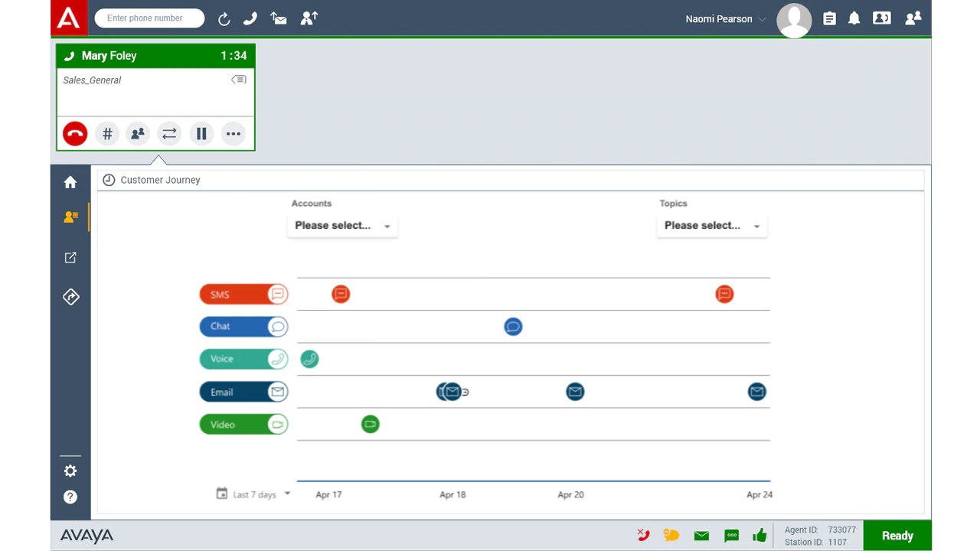Click the agent transfer icon in top bar
This screenshot has height=551, width=980.
pos(309,18)
